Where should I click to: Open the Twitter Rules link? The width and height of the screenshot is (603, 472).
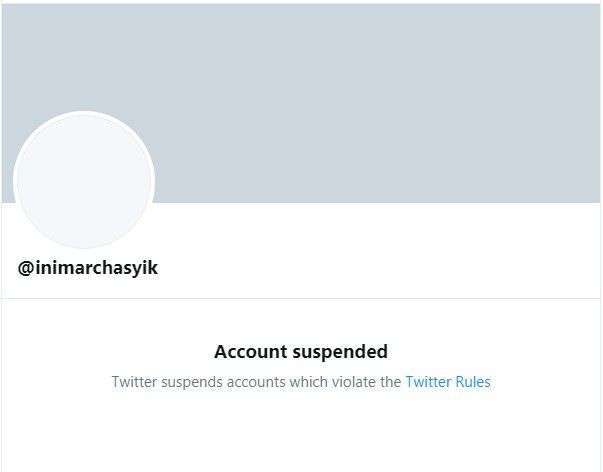coord(448,382)
